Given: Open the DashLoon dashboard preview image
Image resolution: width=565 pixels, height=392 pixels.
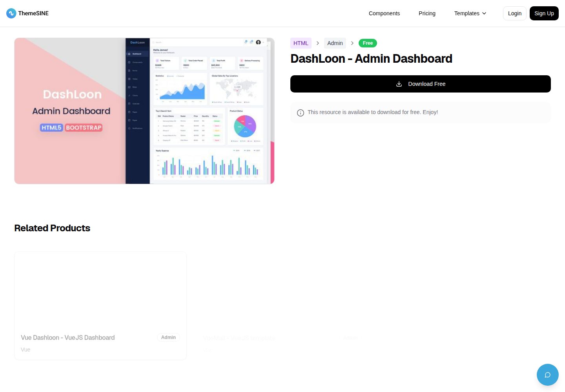Looking at the screenshot, I should (144, 111).
